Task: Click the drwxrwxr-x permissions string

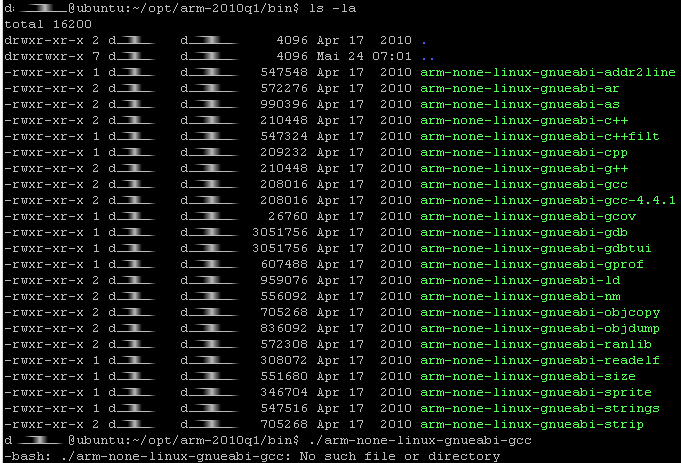Action: [x=44, y=56]
